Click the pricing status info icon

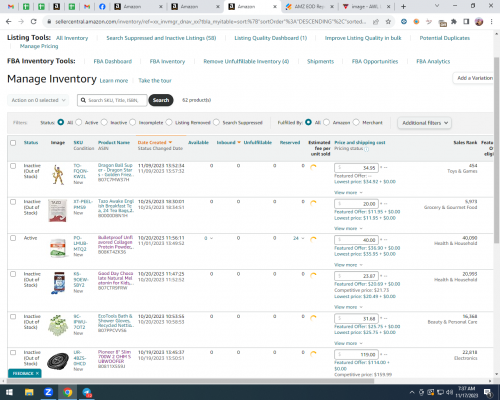click(367, 149)
